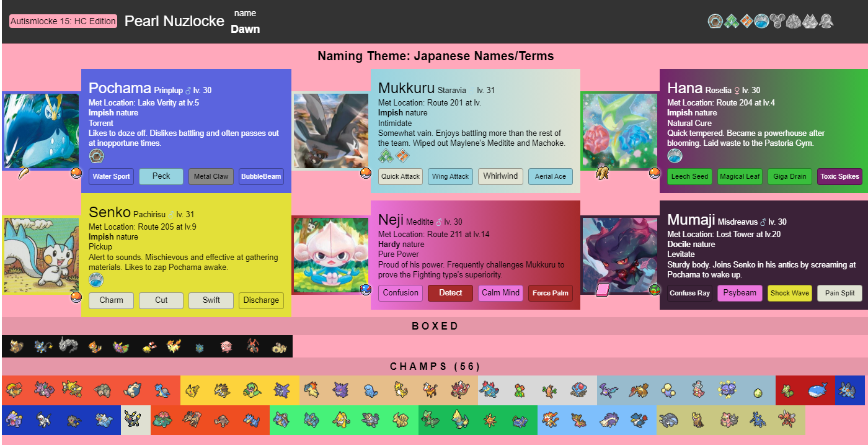The width and height of the screenshot is (868, 445).
Task: Select Mumaji's Pain Split move
Action: click(840, 293)
